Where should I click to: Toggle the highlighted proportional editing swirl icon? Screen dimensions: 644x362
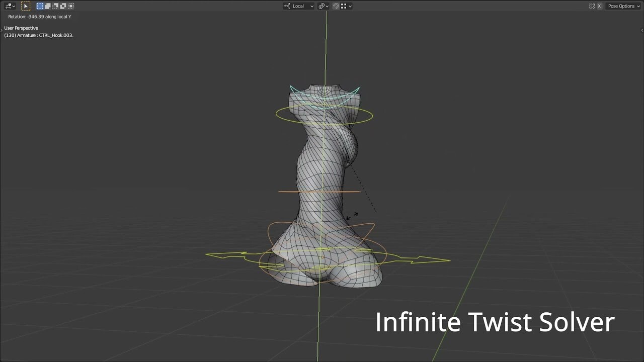click(x=336, y=6)
